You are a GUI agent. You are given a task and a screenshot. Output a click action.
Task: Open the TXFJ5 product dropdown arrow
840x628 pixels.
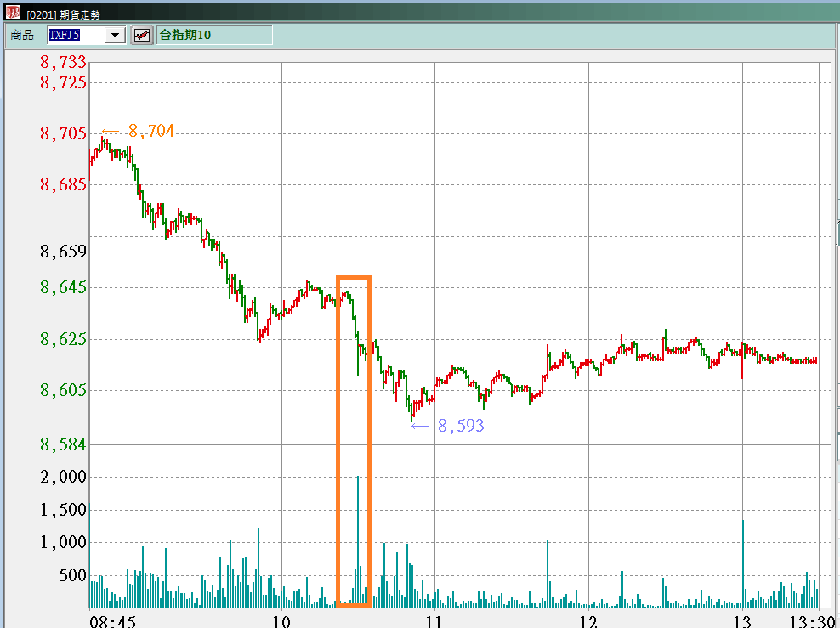click(115, 35)
